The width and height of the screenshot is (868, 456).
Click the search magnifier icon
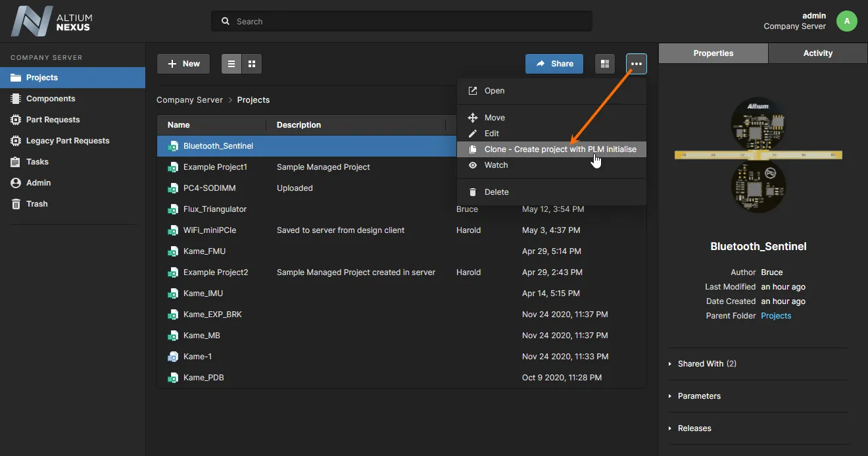click(x=226, y=22)
